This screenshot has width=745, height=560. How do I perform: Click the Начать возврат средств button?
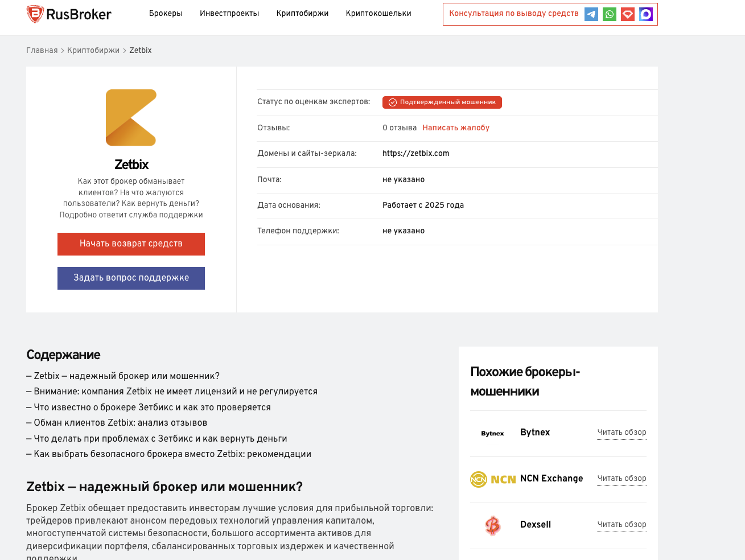131,244
